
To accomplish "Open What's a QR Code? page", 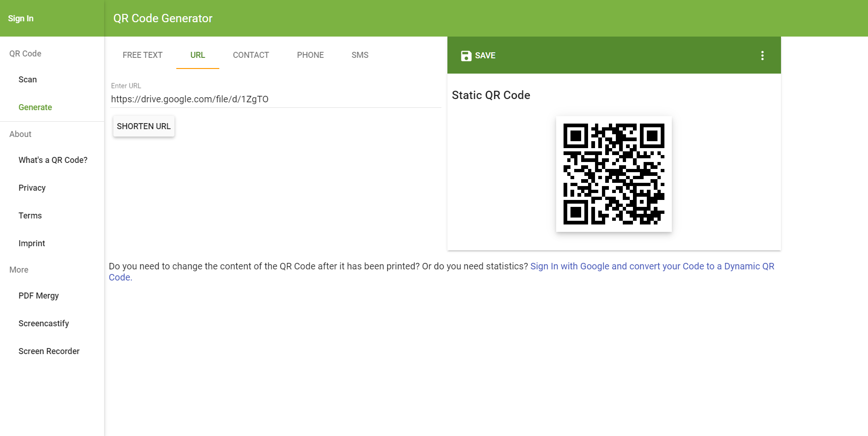I will point(53,160).
